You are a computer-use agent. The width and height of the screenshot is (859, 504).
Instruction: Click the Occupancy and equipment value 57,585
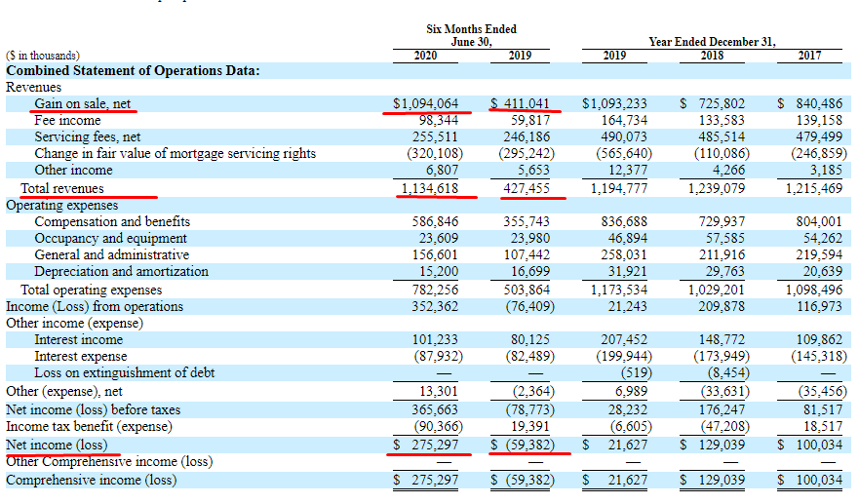click(x=724, y=238)
